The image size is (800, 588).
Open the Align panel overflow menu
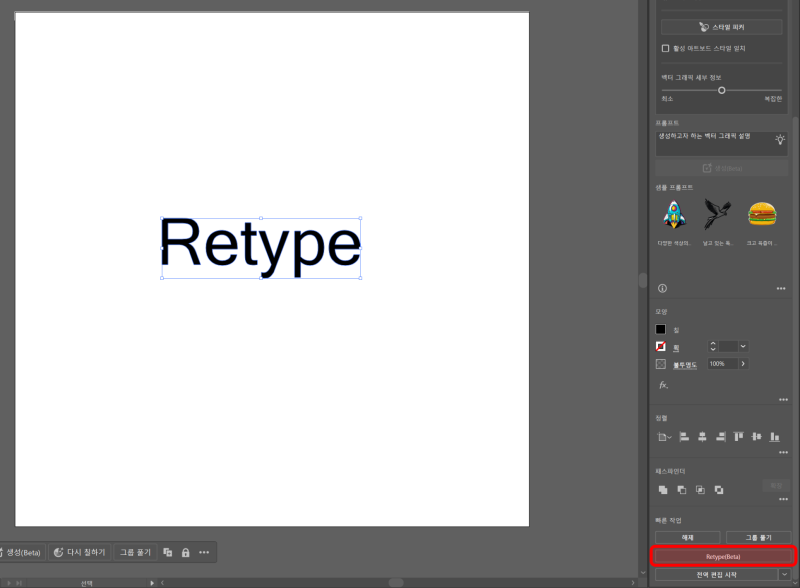pyautogui.click(x=783, y=452)
